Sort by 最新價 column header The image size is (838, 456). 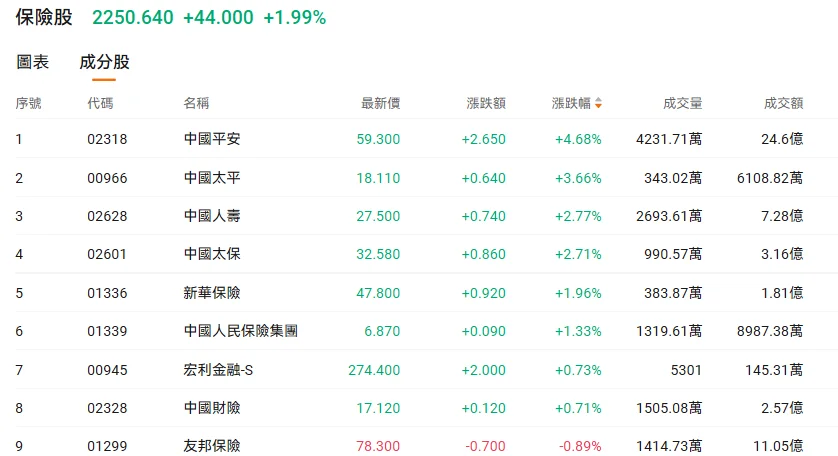tap(380, 103)
